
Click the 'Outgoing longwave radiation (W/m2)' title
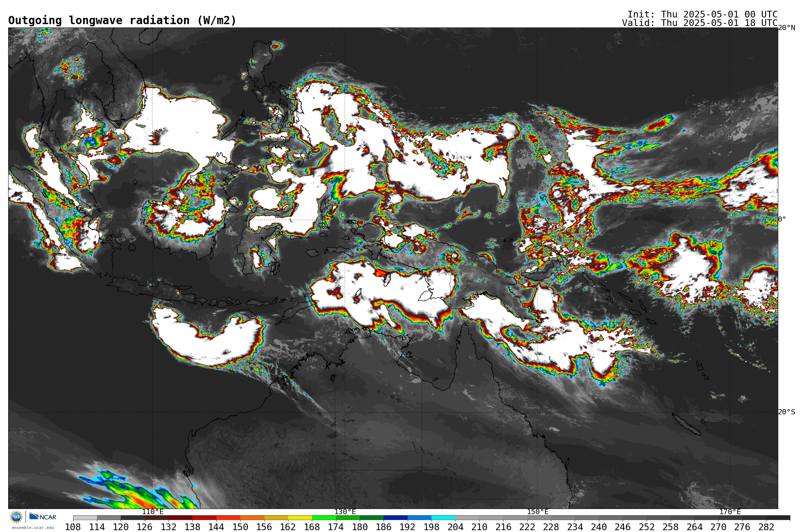point(122,20)
